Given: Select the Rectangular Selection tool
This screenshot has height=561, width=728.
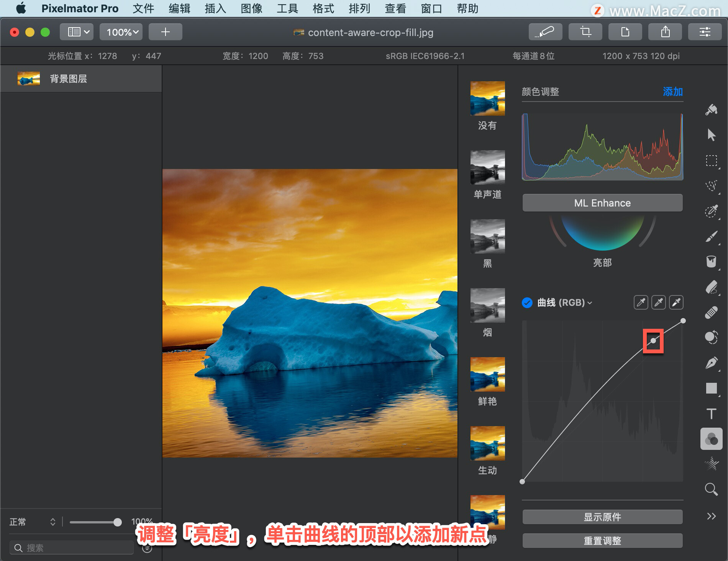Looking at the screenshot, I should coord(712,161).
